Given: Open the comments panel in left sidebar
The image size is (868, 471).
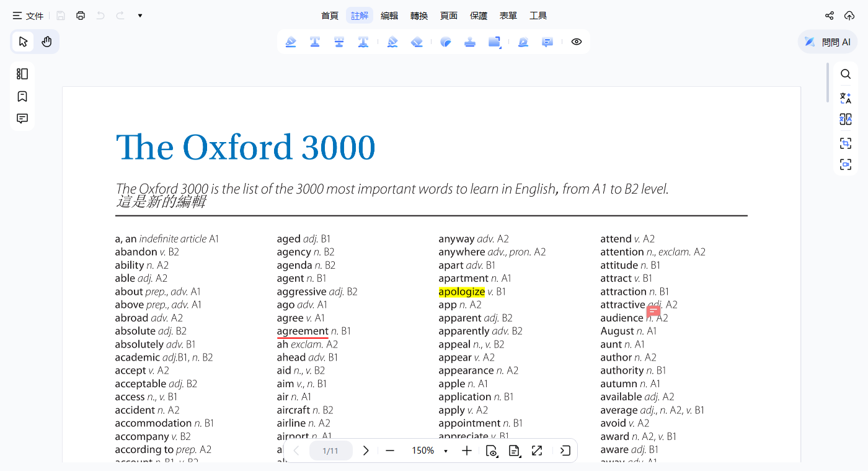Looking at the screenshot, I should [x=22, y=119].
